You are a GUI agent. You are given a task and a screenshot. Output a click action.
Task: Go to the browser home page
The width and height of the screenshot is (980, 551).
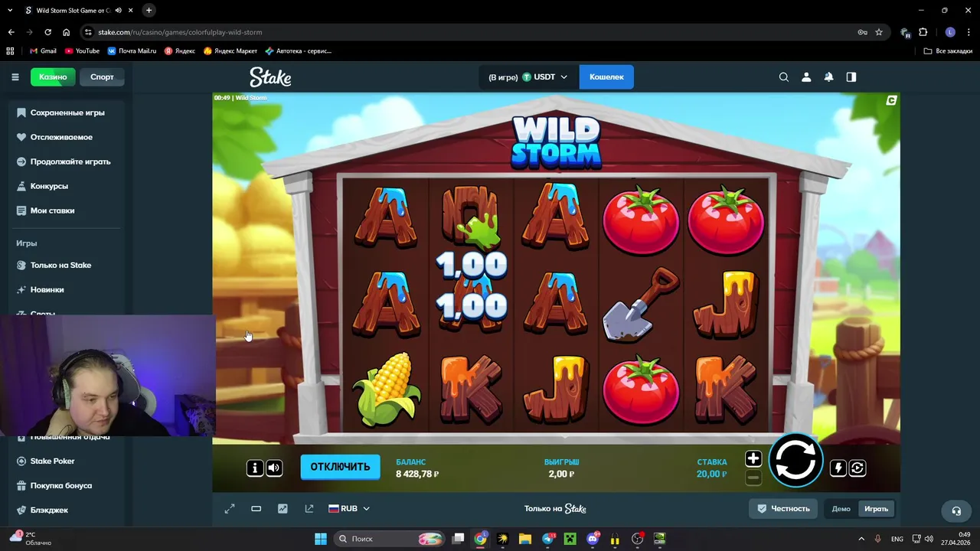click(66, 32)
